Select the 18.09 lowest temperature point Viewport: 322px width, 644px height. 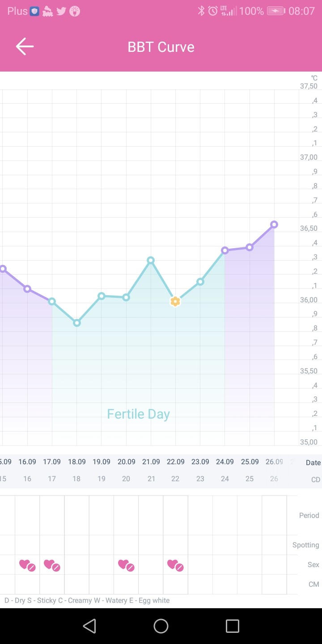[77, 323]
